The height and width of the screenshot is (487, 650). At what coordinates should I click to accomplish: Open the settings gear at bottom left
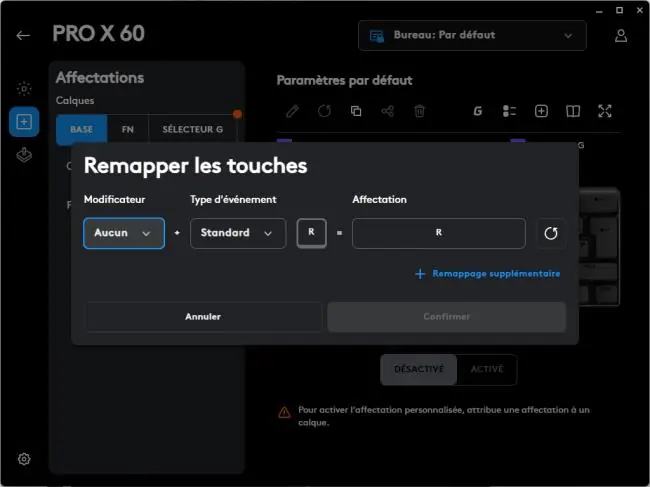(24, 459)
